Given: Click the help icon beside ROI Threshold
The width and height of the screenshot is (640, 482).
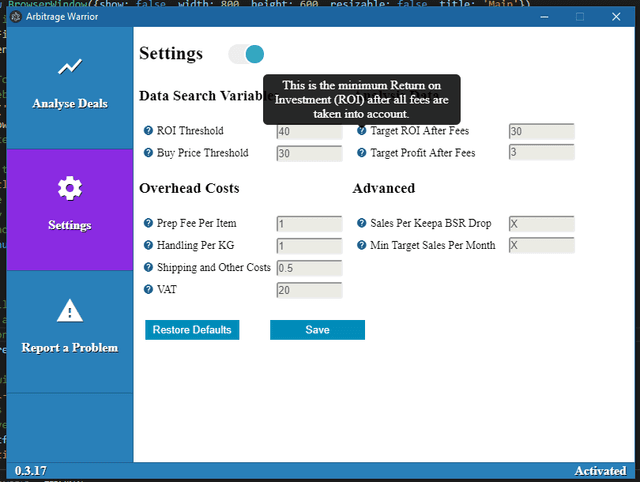Looking at the screenshot, I should point(148,131).
